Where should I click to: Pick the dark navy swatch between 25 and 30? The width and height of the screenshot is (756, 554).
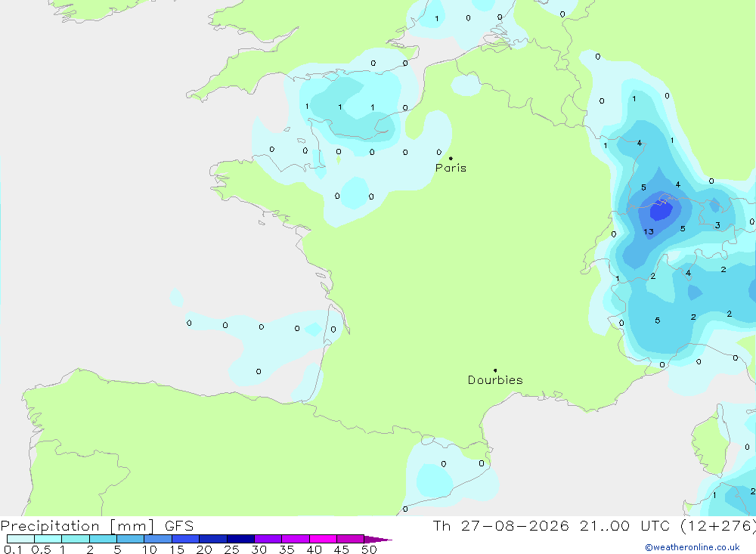point(240,539)
